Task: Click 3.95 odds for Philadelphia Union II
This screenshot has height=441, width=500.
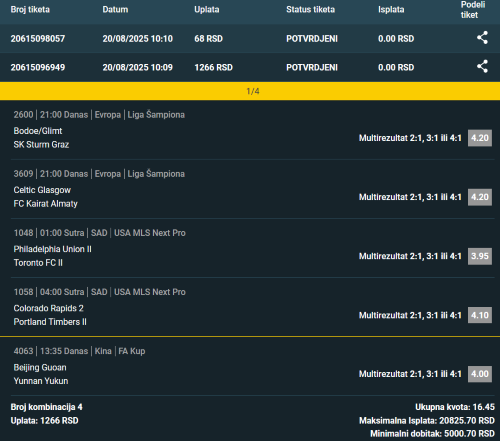Action: (x=480, y=256)
